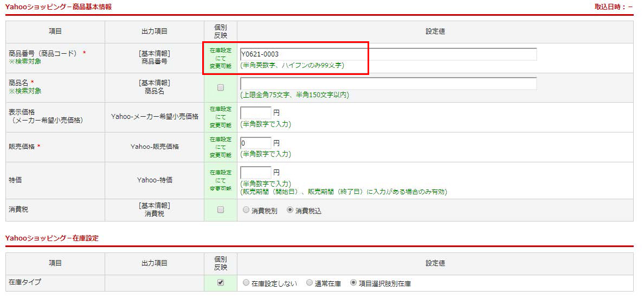Check the 個別反映 checkbox for 商品名
This screenshot has height=297, width=644.
(x=221, y=87)
